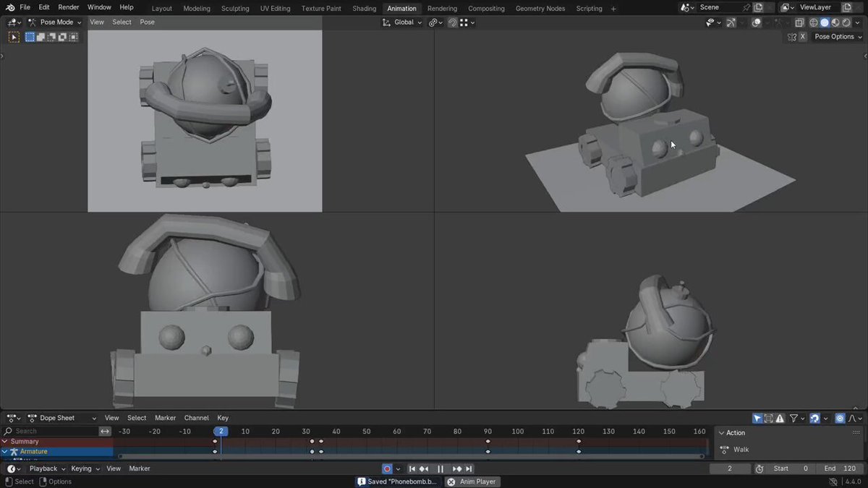Add a new ViewLayer icon
868x488 pixels.
point(846,7)
